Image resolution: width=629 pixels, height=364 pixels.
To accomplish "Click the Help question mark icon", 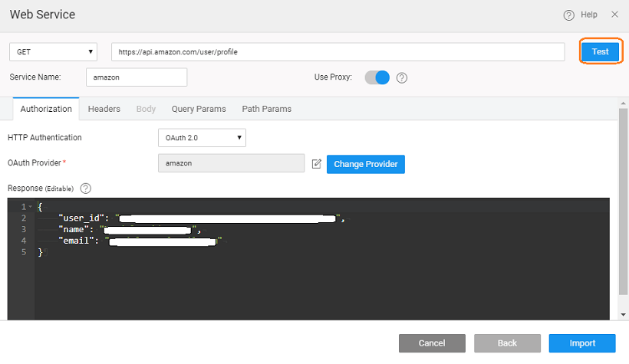I will coord(568,15).
